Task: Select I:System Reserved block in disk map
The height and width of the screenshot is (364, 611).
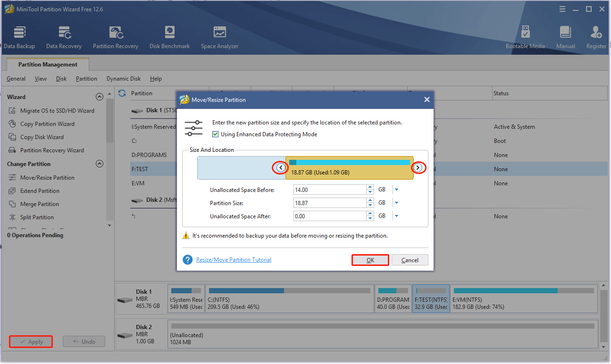Action: tap(186, 299)
